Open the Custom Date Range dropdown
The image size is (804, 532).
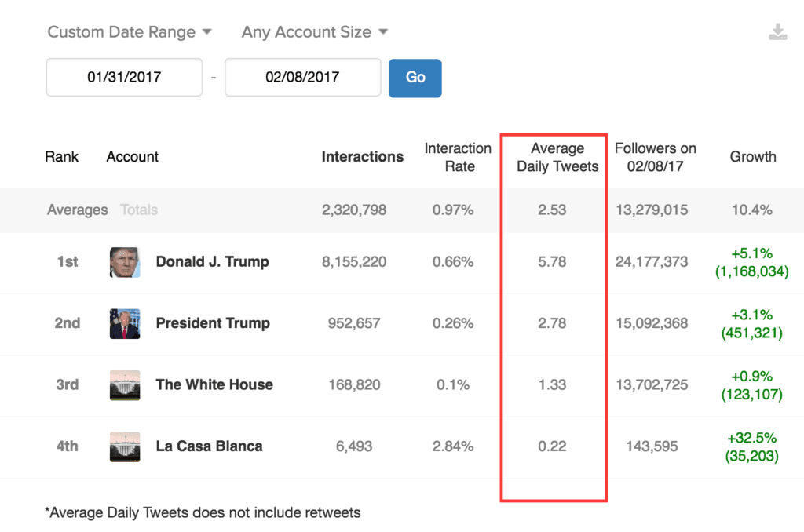pyautogui.click(x=122, y=32)
